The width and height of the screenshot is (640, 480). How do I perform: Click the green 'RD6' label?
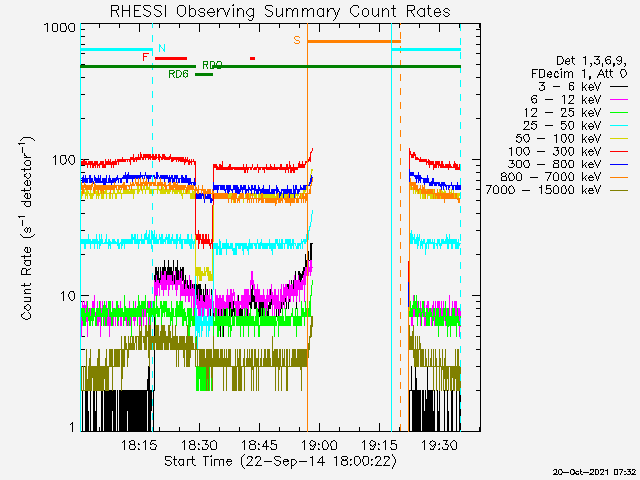tap(178, 74)
